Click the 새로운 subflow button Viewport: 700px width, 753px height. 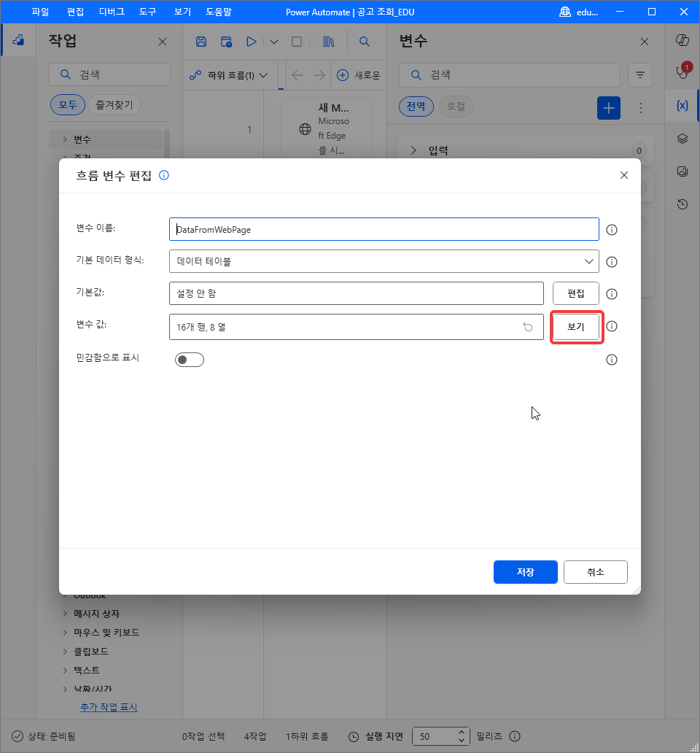(x=359, y=75)
